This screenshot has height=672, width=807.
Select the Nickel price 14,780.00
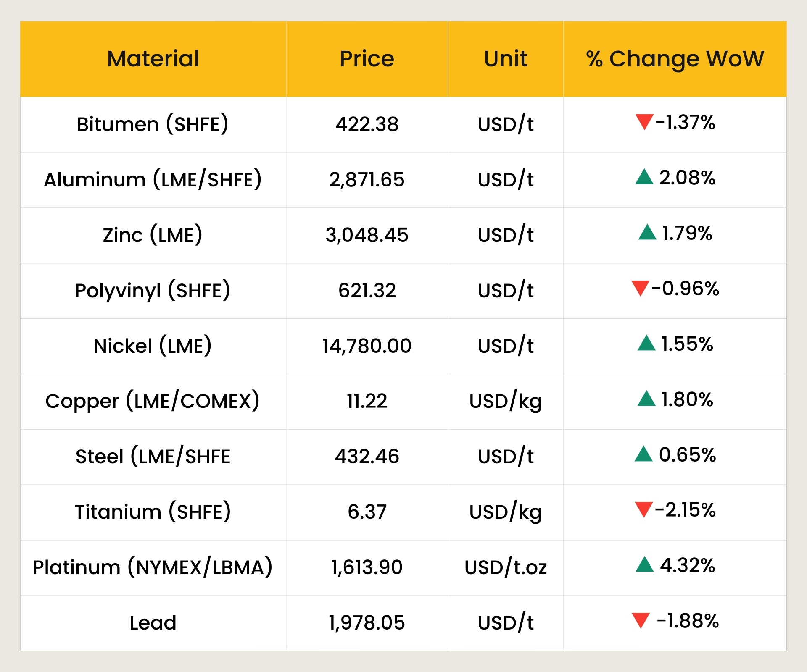coord(367,346)
